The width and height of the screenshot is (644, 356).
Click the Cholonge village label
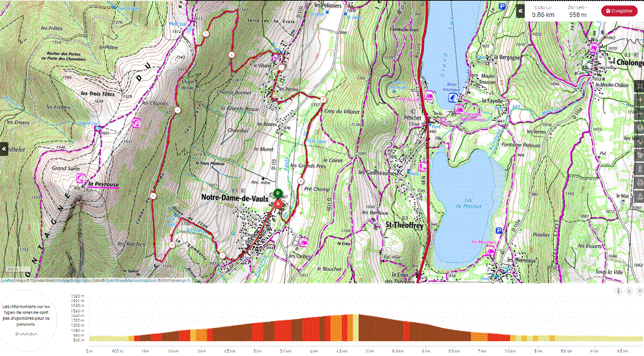click(630, 63)
